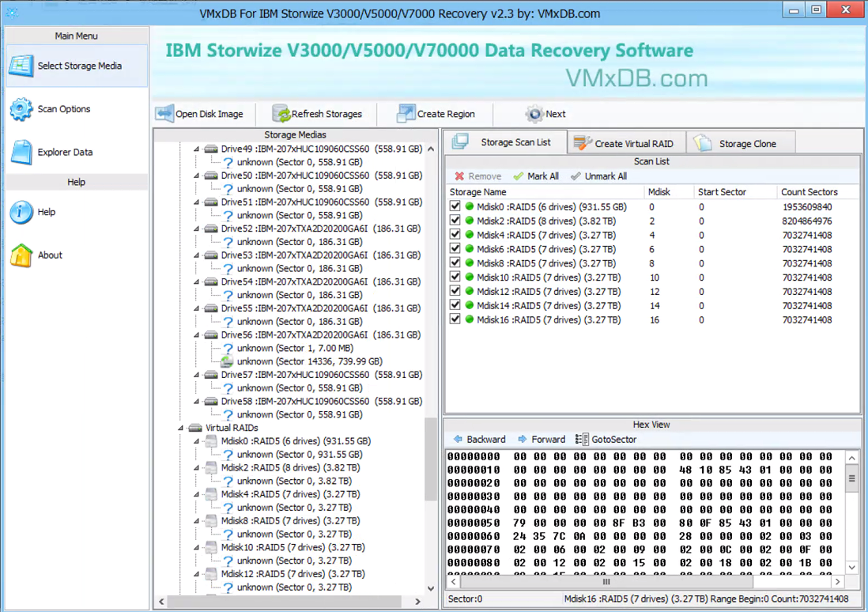
Task: Click the Explorer Data document icon
Action: (21, 153)
